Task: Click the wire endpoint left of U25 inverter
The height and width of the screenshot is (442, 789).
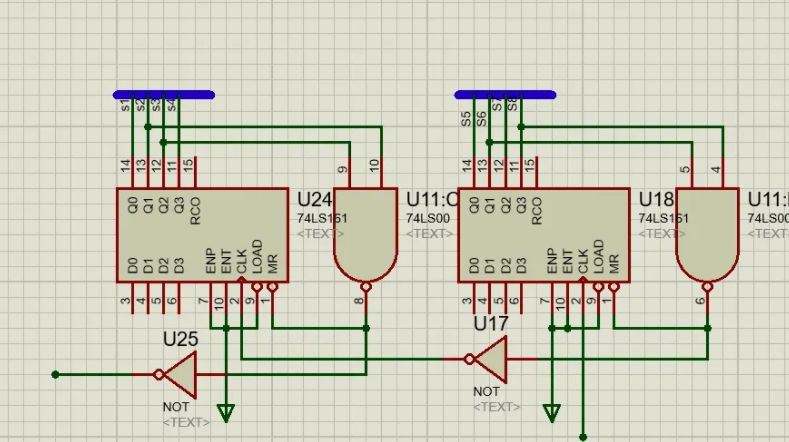Action: (x=56, y=375)
